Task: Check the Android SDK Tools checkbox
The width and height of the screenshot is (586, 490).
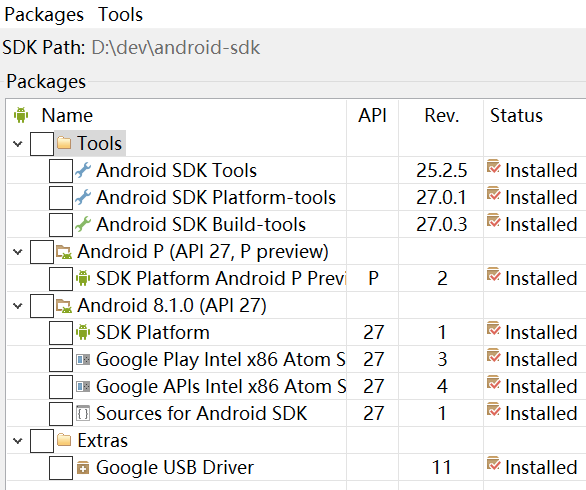Action: (61, 170)
